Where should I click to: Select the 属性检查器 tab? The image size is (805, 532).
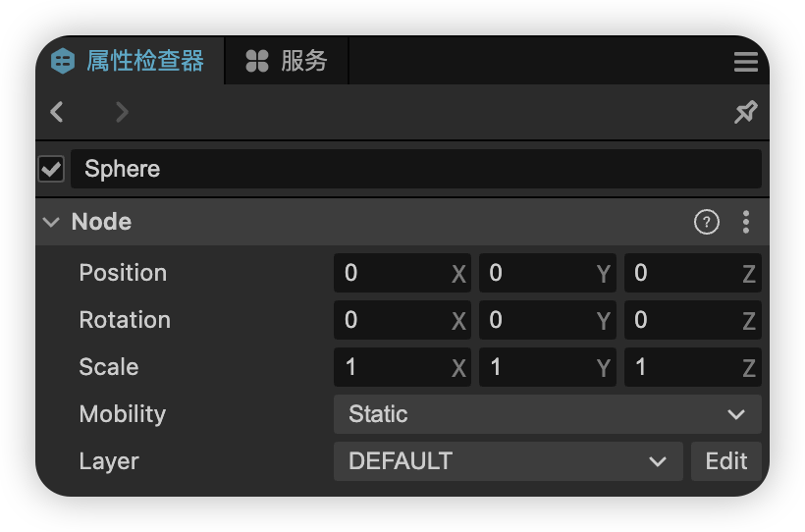pos(143,61)
